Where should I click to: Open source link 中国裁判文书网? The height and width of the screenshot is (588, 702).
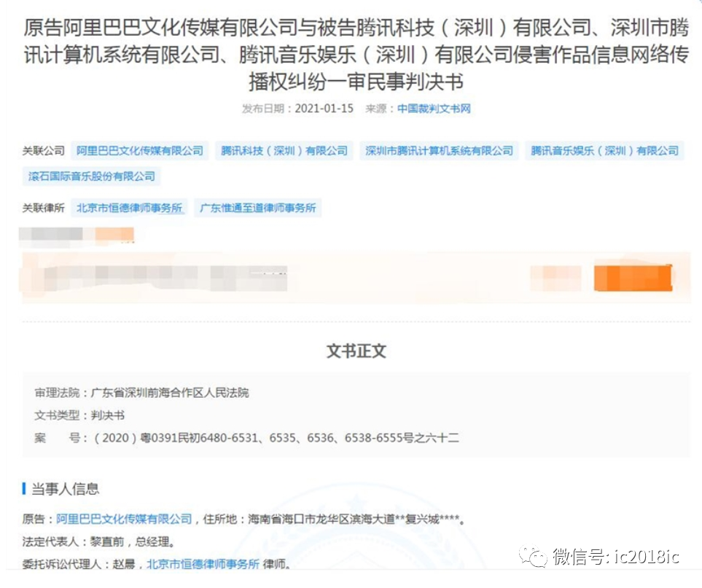[x=434, y=109]
